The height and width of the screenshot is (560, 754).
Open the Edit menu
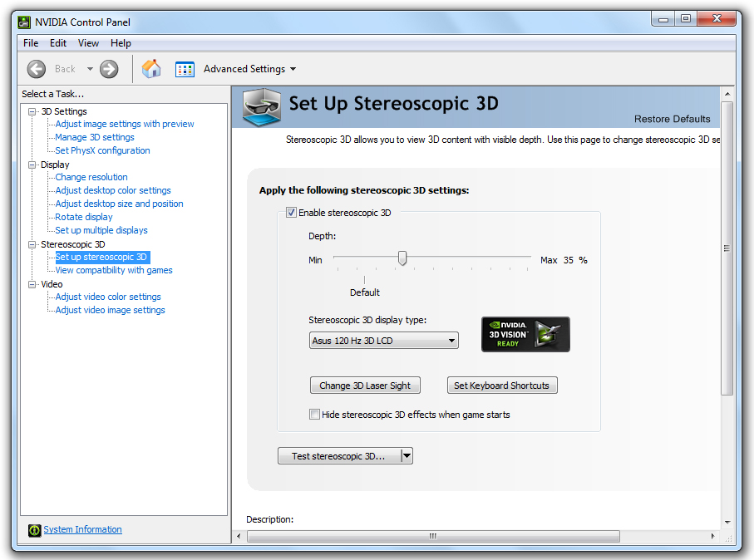click(58, 43)
